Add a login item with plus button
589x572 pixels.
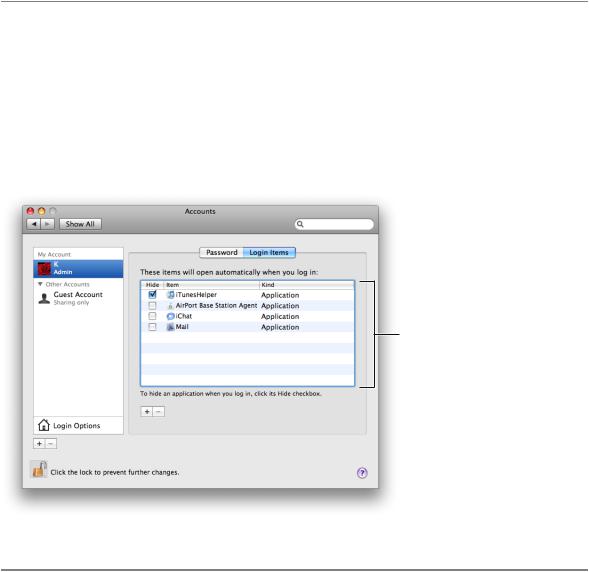click(147, 412)
